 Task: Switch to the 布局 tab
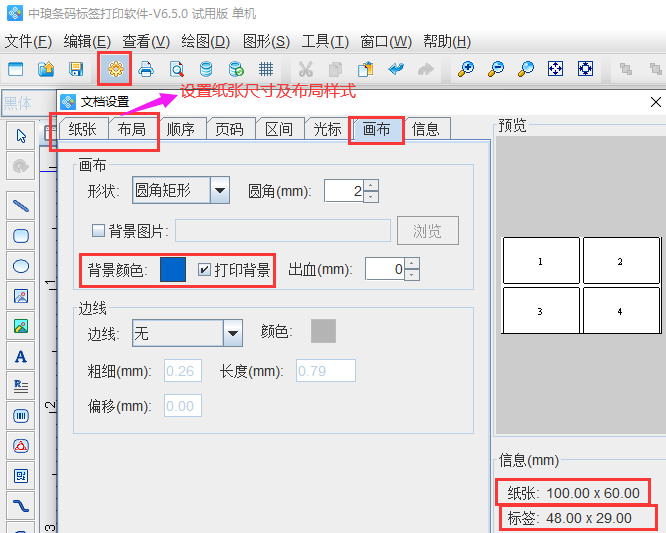point(132,129)
